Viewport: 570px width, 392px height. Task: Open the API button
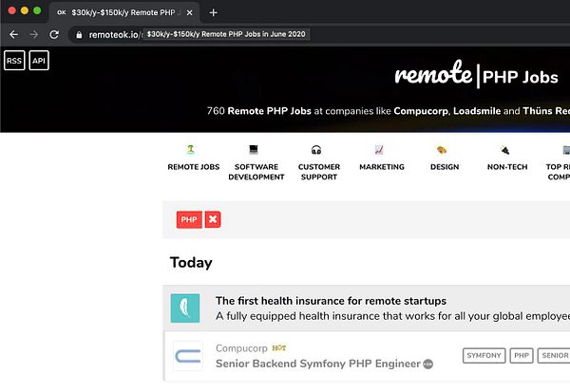pos(39,61)
